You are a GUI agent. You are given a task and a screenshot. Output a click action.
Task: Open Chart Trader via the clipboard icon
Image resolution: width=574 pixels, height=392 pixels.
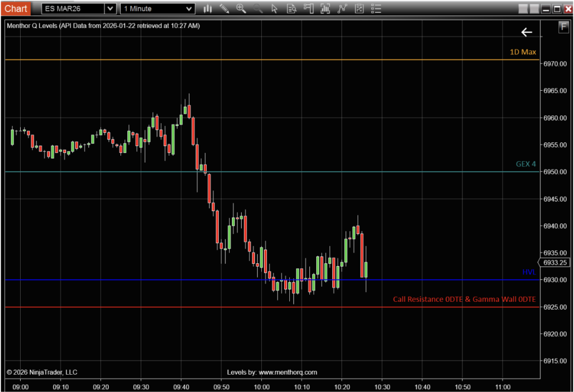pos(359,8)
